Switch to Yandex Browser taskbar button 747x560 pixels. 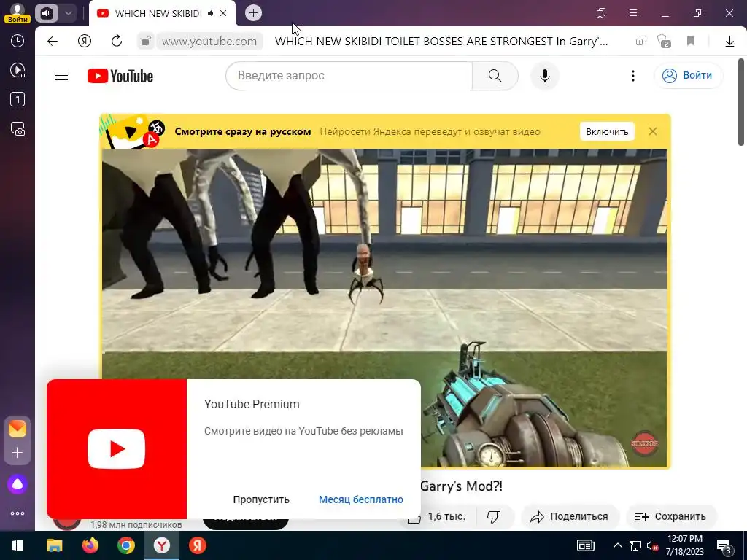(162, 545)
